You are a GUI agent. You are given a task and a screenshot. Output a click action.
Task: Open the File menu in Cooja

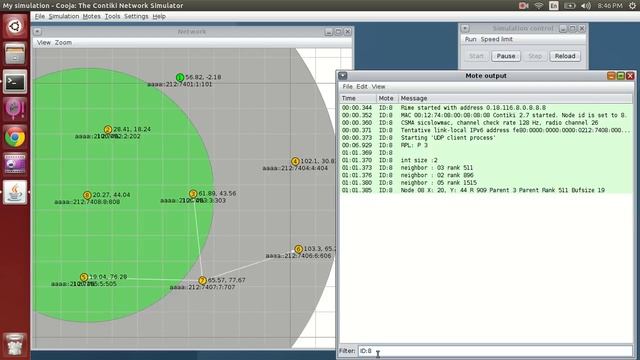40,16
